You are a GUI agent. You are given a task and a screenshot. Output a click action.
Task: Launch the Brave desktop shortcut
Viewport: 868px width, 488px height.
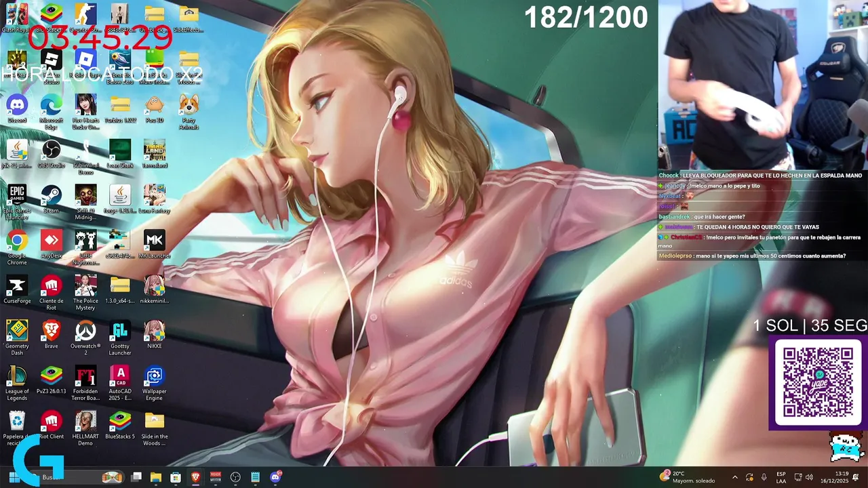click(x=51, y=334)
